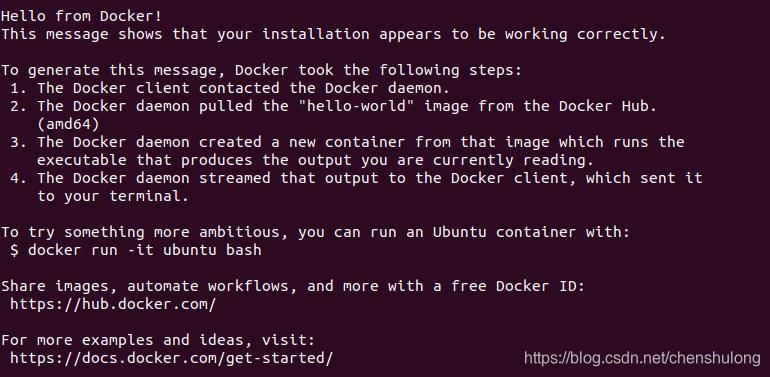Click the blog.csdn.net/chenshulong watermark URL

tap(643, 358)
